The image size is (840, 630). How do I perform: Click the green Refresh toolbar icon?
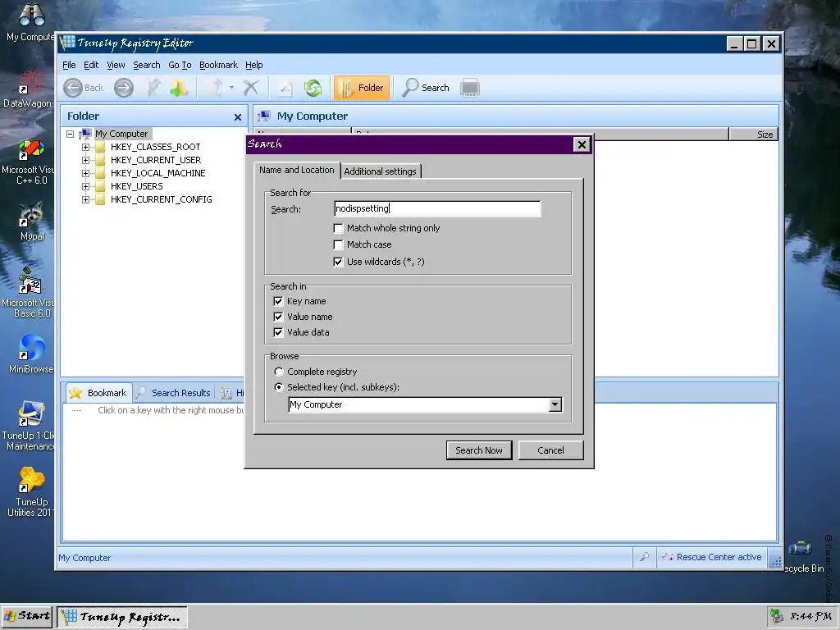(x=313, y=88)
